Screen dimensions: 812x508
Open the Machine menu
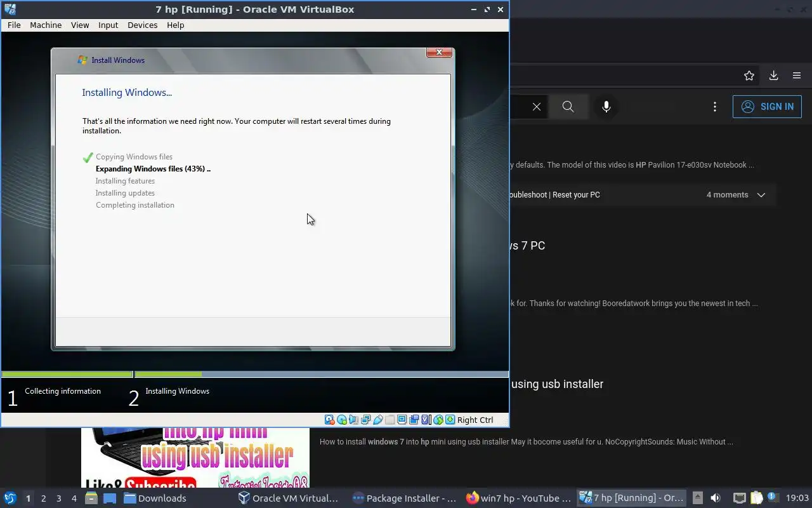click(x=46, y=25)
